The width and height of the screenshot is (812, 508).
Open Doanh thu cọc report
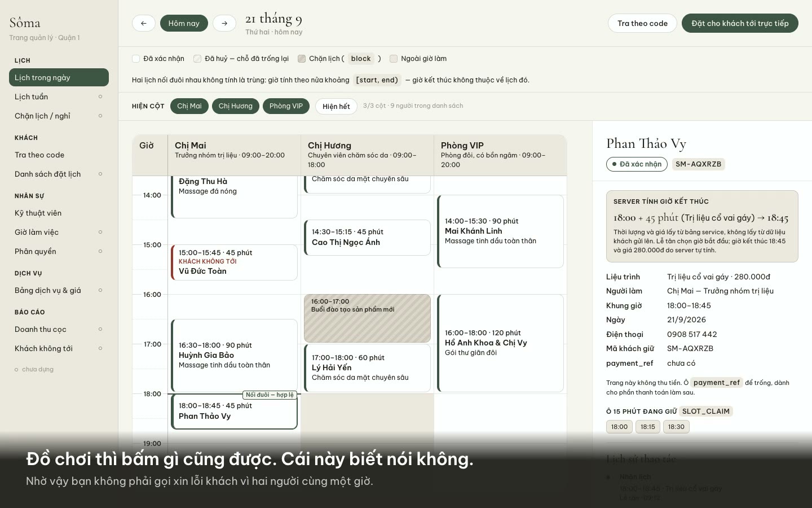click(59, 329)
